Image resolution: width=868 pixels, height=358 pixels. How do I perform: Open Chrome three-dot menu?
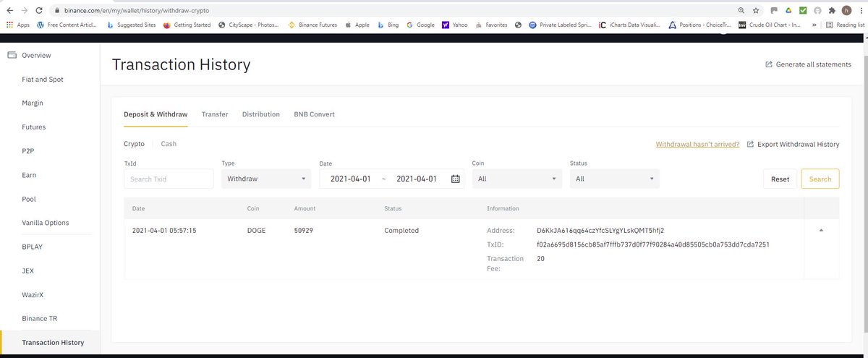(x=860, y=11)
